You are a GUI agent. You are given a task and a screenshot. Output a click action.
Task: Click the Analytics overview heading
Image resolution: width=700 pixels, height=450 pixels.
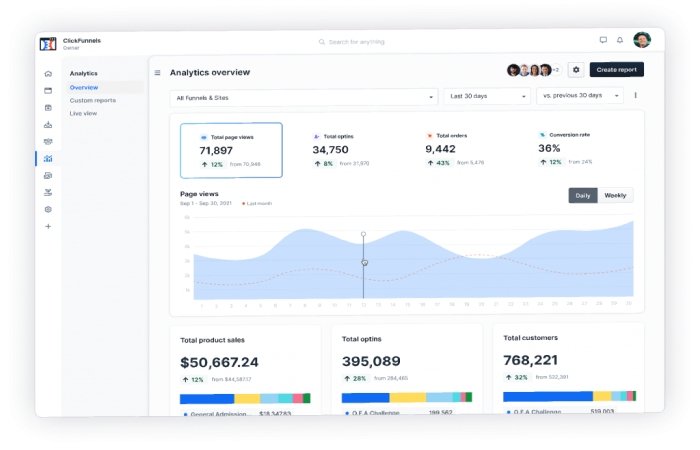click(x=210, y=72)
